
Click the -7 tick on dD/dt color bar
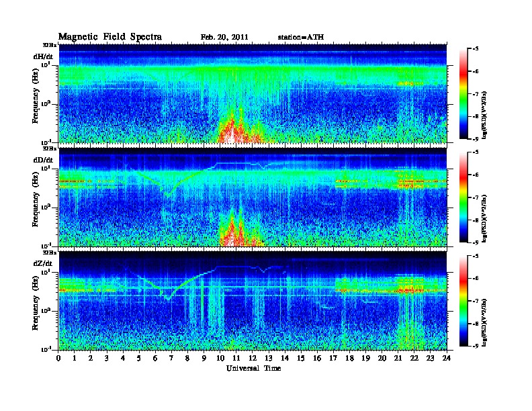[476, 197]
